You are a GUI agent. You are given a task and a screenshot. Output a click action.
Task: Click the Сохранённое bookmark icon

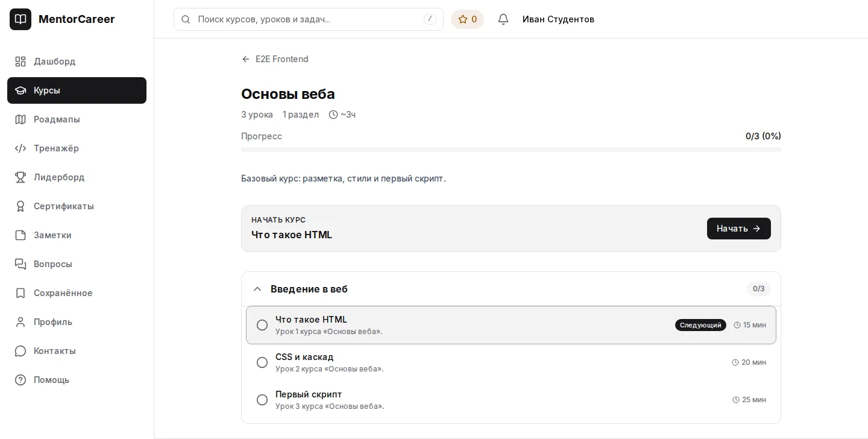click(x=20, y=293)
